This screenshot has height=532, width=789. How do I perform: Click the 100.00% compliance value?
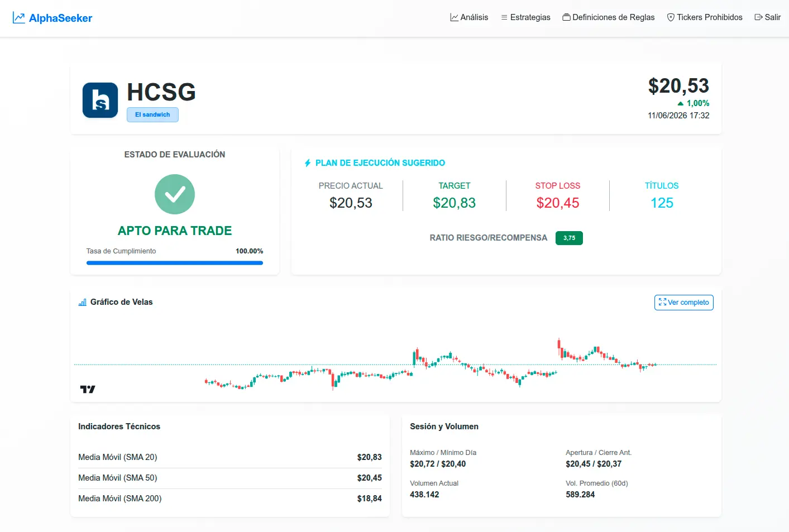point(249,251)
